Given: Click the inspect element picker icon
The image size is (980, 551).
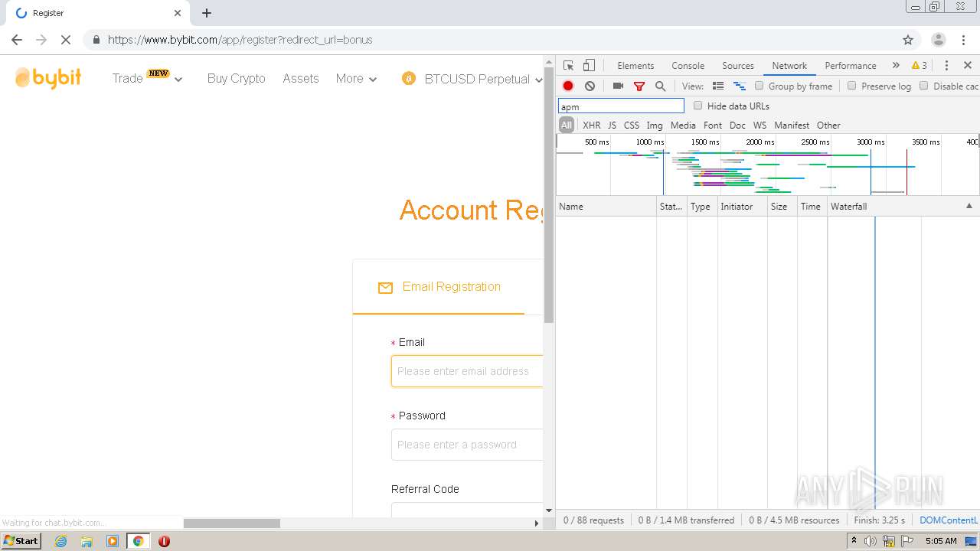Looking at the screenshot, I should click(x=568, y=66).
